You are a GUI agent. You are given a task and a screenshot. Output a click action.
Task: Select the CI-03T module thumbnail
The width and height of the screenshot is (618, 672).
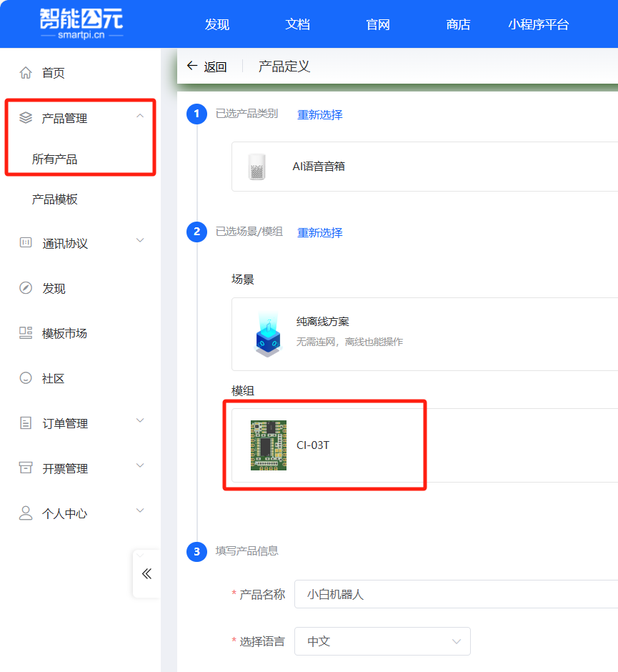(269, 445)
